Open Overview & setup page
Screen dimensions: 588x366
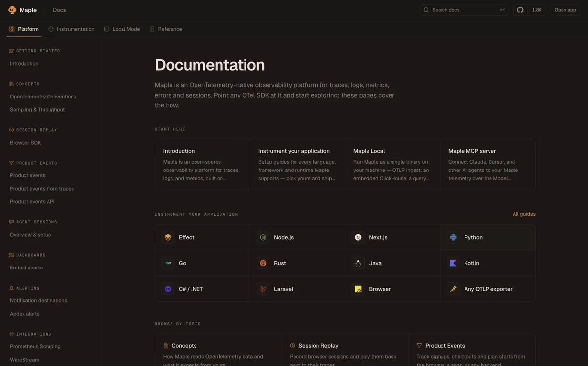30,235
